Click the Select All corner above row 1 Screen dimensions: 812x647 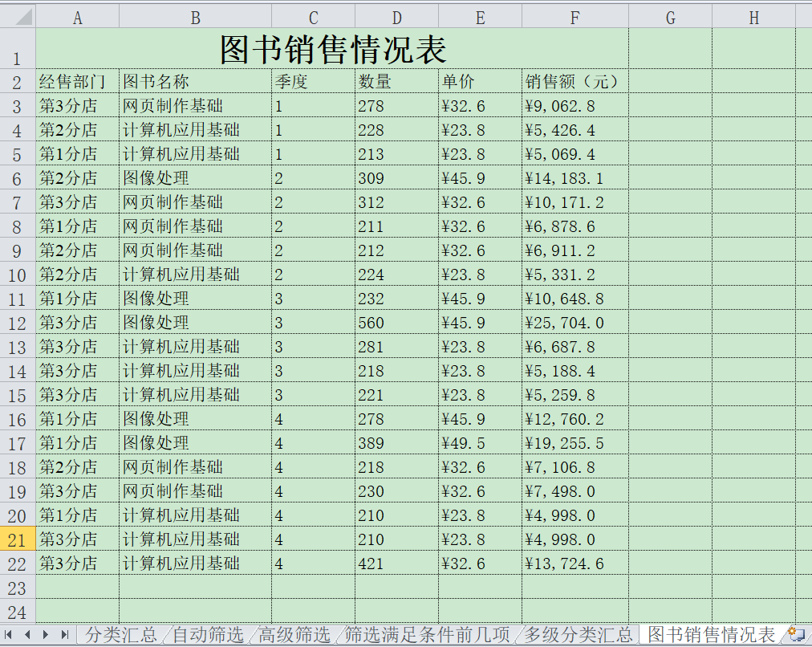click(x=18, y=16)
